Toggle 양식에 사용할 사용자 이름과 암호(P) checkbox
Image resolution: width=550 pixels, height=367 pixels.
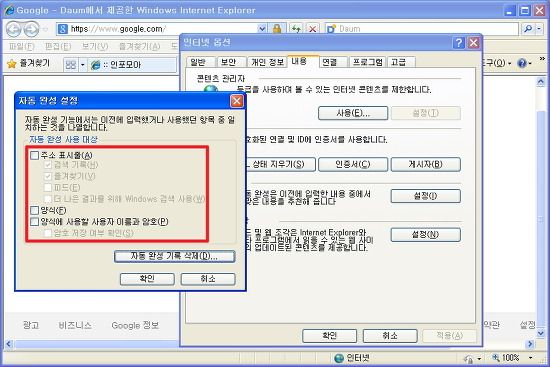click(x=34, y=222)
